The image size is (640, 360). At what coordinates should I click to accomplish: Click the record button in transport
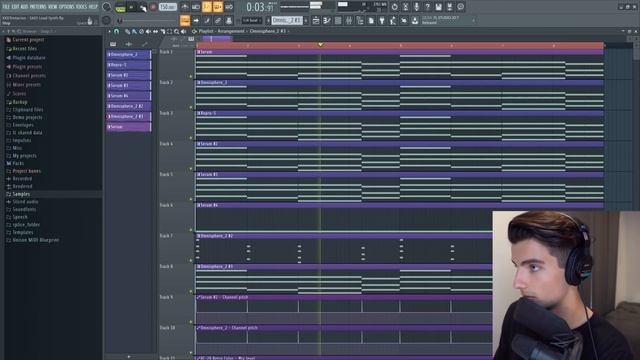point(153,7)
